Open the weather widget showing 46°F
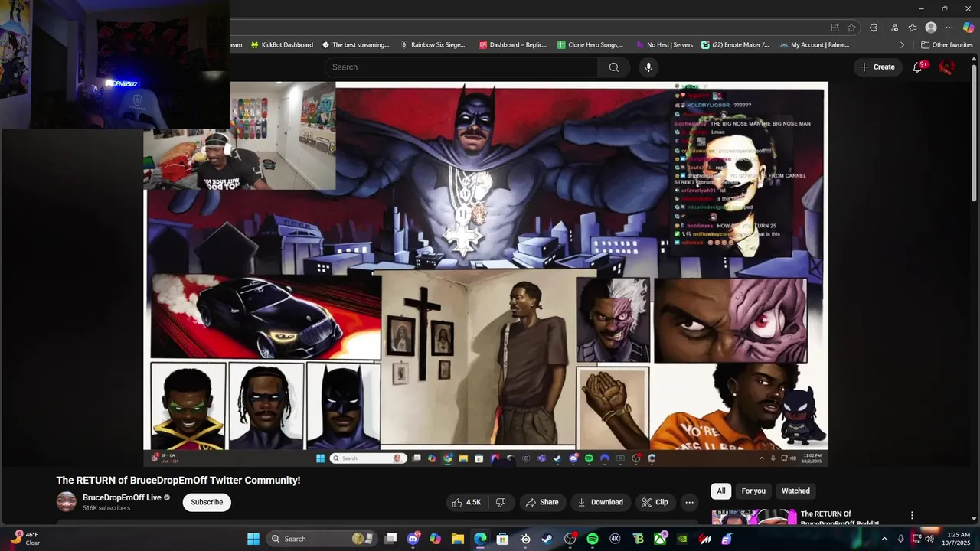Screen dimensions: 980x551 tap(23, 539)
